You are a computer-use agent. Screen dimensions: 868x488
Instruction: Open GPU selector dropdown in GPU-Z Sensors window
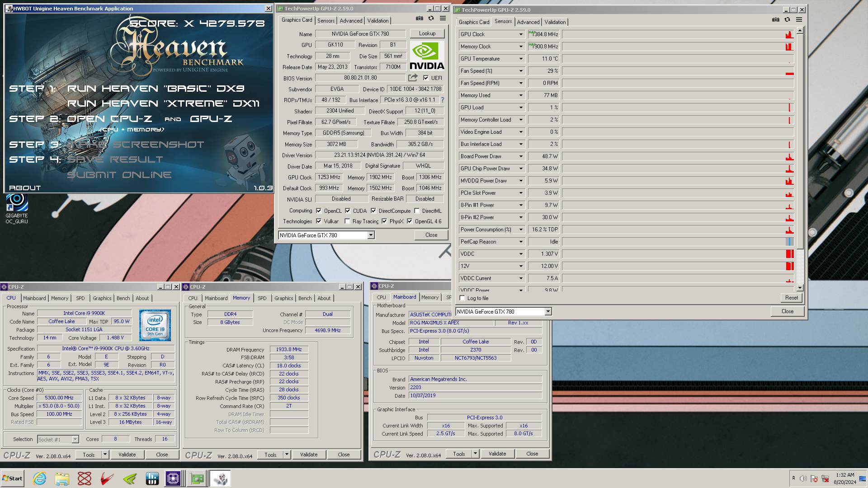click(548, 311)
